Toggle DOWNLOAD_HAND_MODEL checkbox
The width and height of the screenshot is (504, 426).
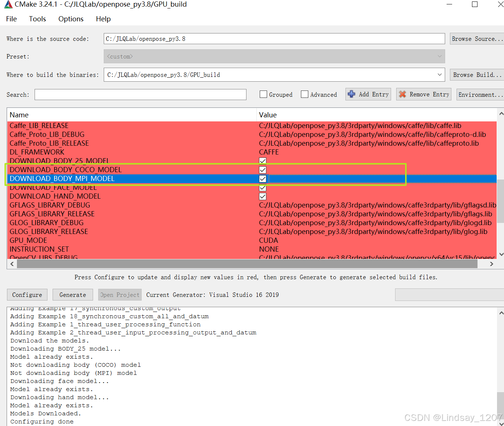[263, 196]
